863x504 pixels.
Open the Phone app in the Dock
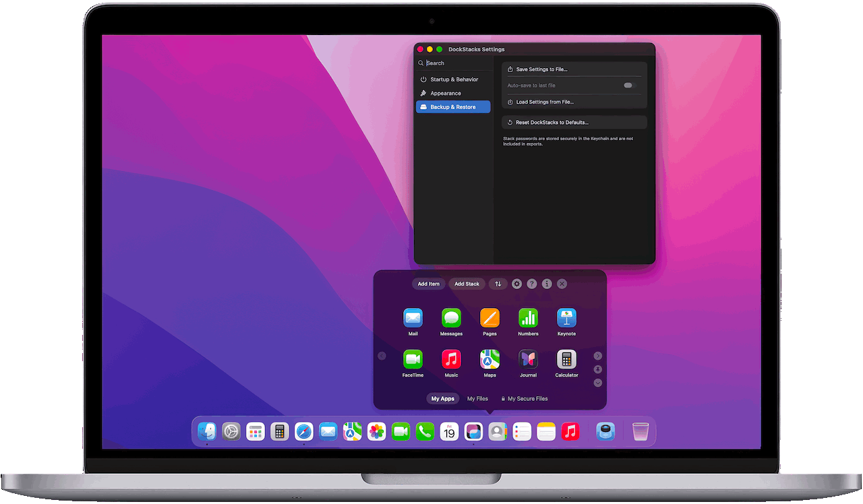tap(425, 431)
